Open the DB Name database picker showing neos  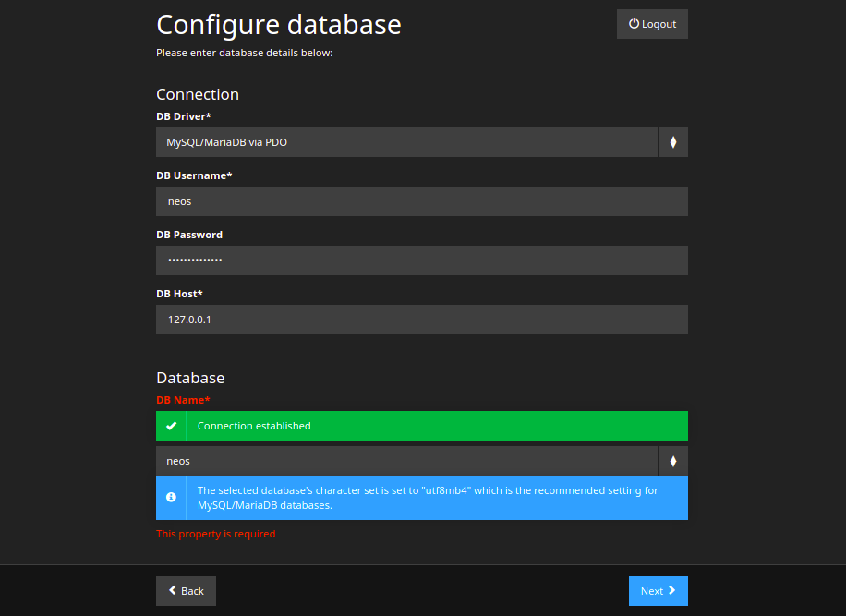(x=406, y=460)
